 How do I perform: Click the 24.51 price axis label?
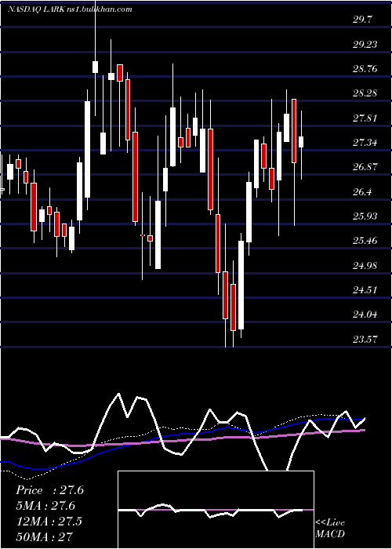pos(365,290)
